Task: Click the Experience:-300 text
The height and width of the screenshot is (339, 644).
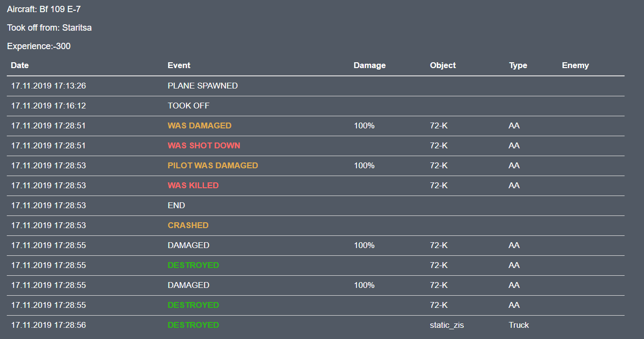Action: point(39,46)
